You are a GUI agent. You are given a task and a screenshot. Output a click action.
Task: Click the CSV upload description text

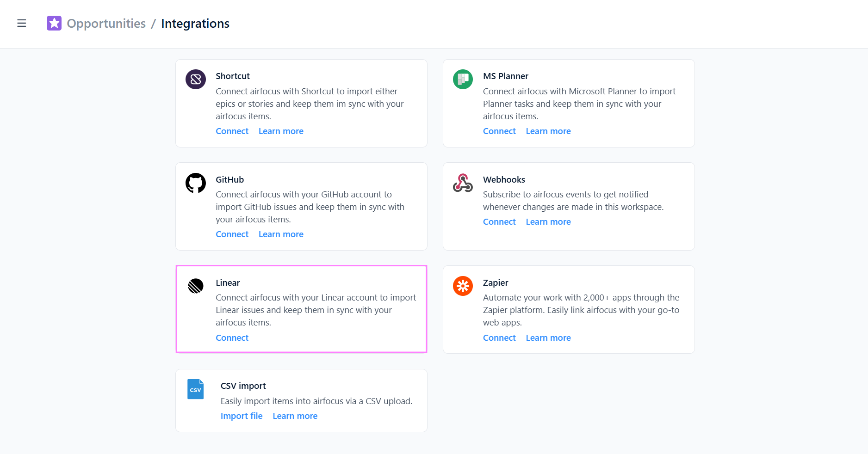coord(316,401)
